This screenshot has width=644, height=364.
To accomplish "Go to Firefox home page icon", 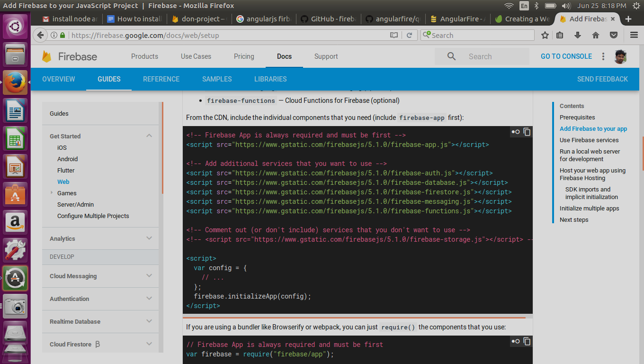I will coord(596,35).
